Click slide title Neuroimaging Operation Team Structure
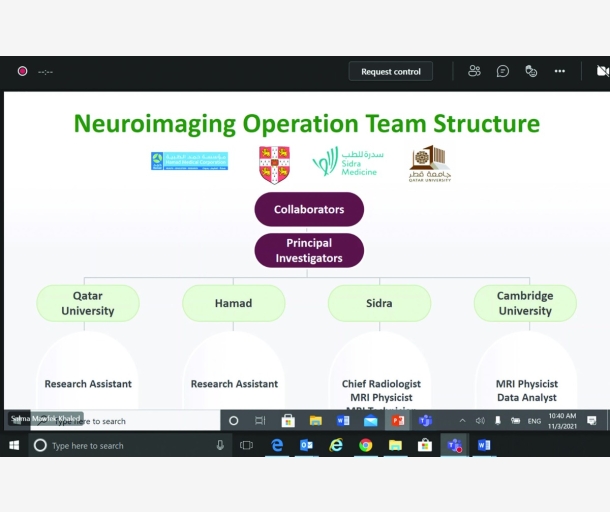Viewport: 610px width, 512px height. [x=307, y=124]
